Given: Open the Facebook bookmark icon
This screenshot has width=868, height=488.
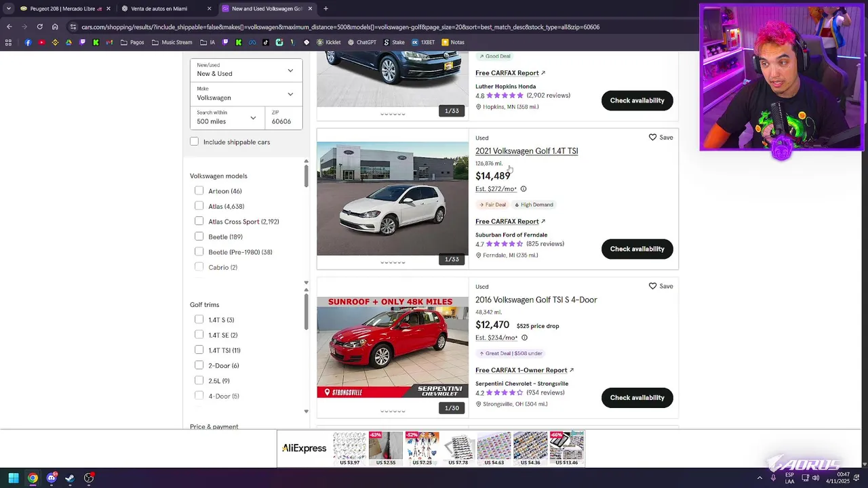Looking at the screenshot, I should (28, 42).
